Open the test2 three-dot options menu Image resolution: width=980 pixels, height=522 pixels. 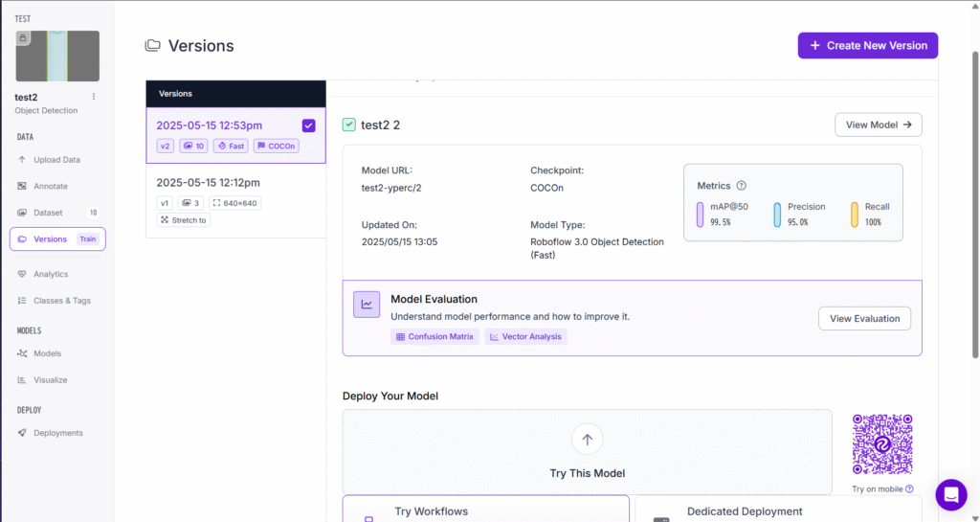[94, 97]
